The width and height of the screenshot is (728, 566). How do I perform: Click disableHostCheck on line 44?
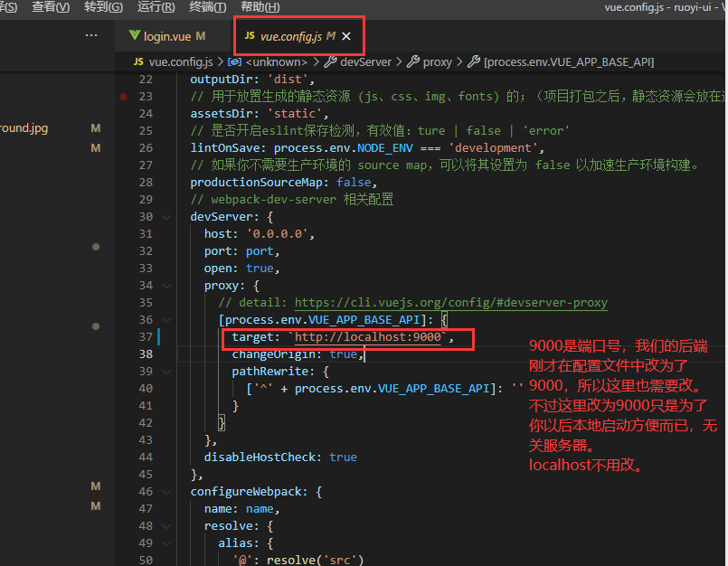[260, 458]
